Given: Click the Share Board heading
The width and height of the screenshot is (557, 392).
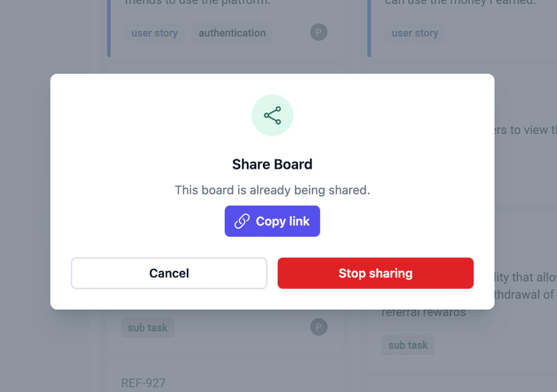Looking at the screenshot, I should (x=272, y=164).
